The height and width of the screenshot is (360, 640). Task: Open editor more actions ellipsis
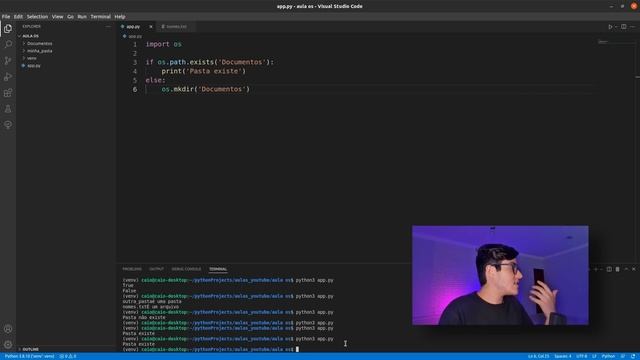pyautogui.click(x=632, y=27)
